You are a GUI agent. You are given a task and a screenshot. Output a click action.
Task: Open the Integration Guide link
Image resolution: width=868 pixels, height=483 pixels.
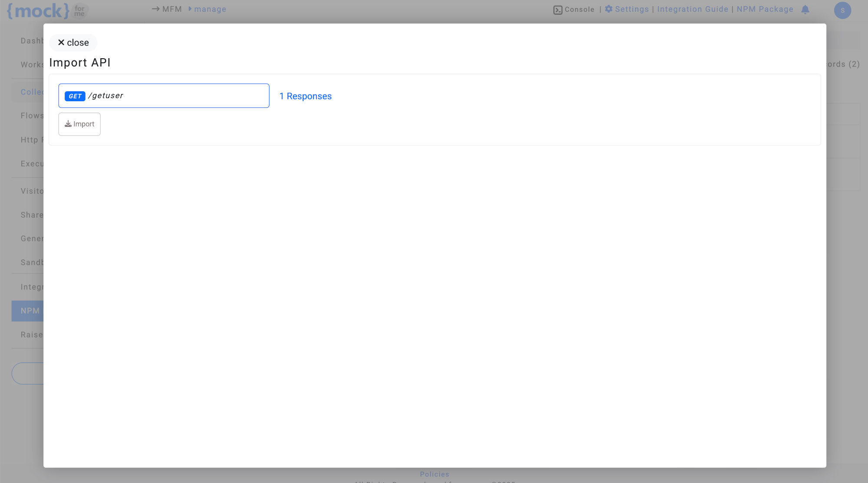click(693, 9)
